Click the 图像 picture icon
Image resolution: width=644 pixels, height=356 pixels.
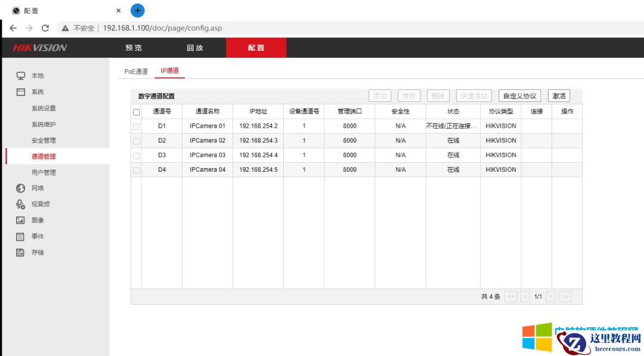(x=20, y=220)
